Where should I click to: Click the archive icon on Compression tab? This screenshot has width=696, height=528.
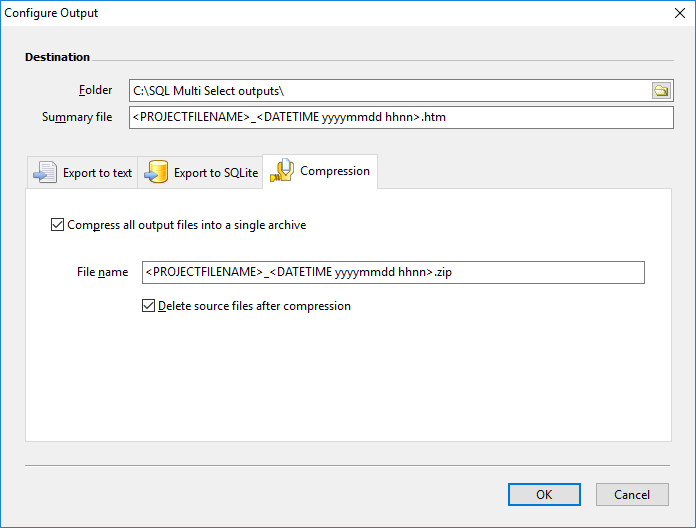(x=281, y=170)
